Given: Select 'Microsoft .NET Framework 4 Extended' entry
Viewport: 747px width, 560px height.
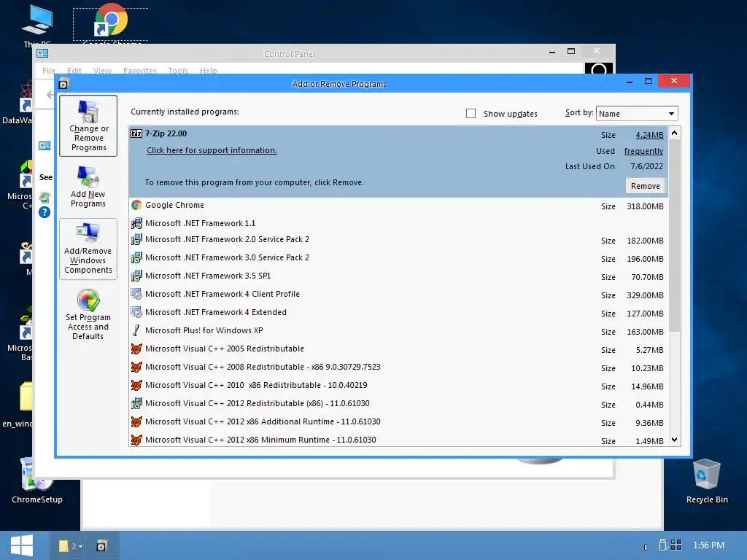Looking at the screenshot, I should 216,312.
